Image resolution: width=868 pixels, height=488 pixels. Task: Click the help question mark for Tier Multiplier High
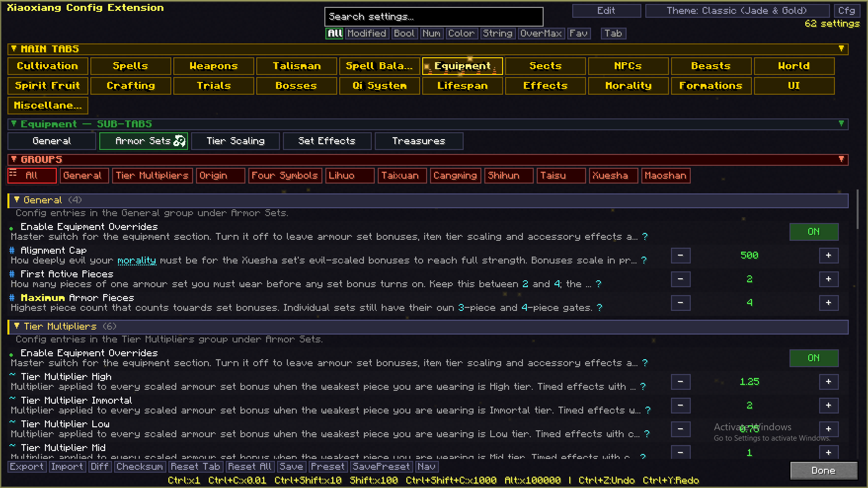click(643, 386)
